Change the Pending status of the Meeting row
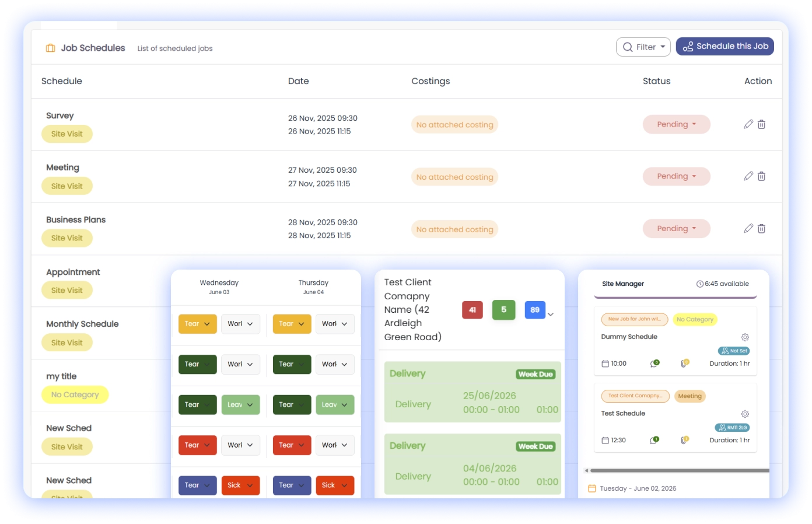This screenshot has width=812, height=524. pyautogui.click(x=677, y=176)
